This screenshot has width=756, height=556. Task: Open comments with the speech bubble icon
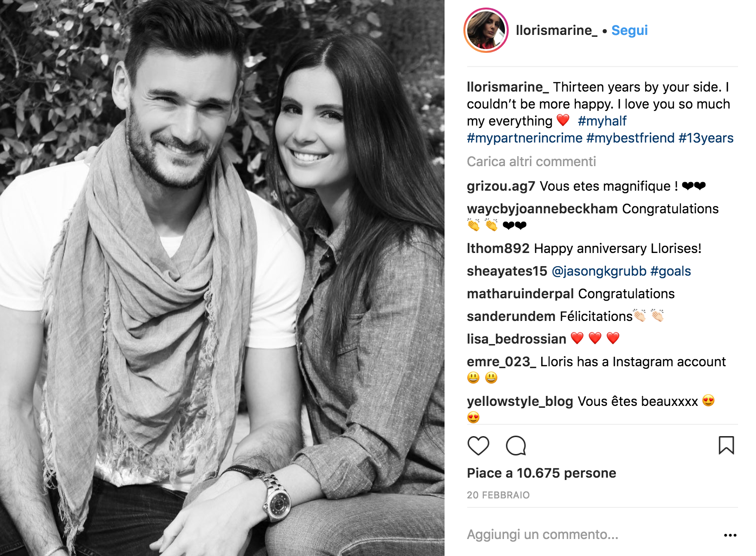point(516,446)
